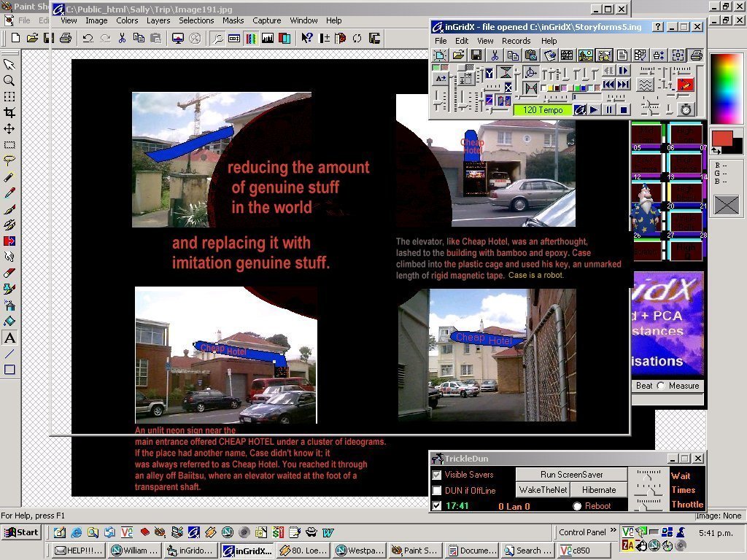
Task: Click the skip-to-end button in inGridX
Action: [623, 85]
